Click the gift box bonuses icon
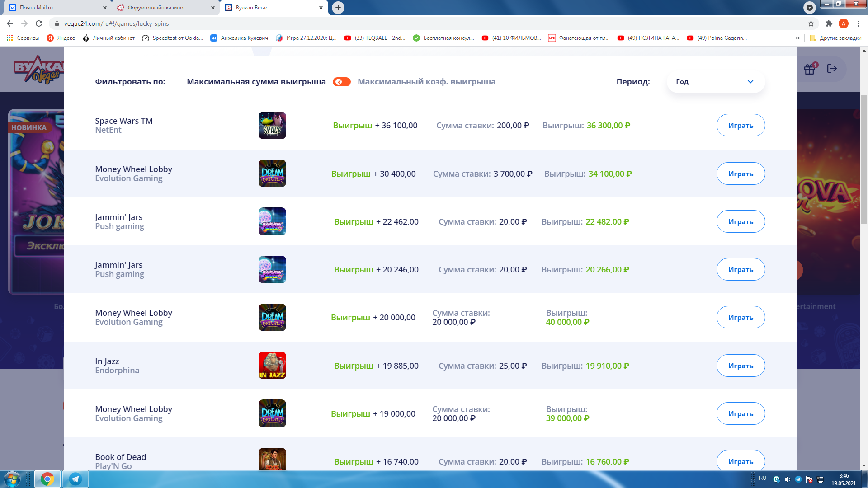 [x=809, y=69]
